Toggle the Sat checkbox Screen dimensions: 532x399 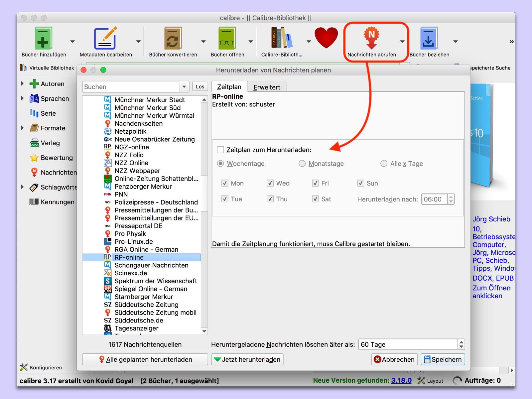pos(316,199)
